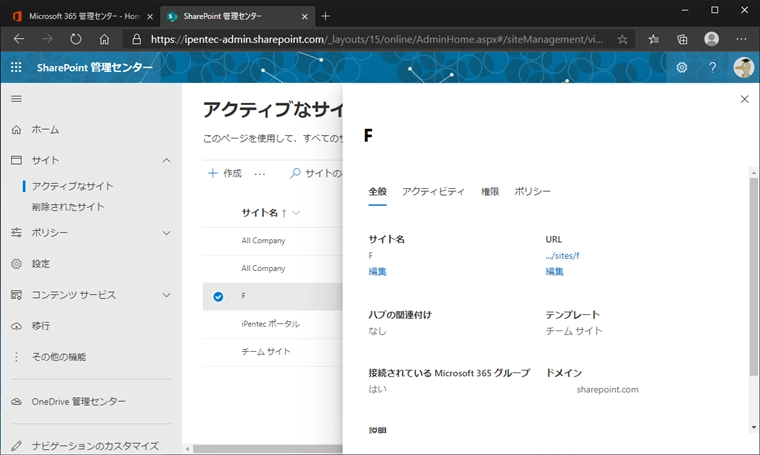This screenshot has width=760, height=455.
Task: Click 編集 under URL
Action: point(554,271)
